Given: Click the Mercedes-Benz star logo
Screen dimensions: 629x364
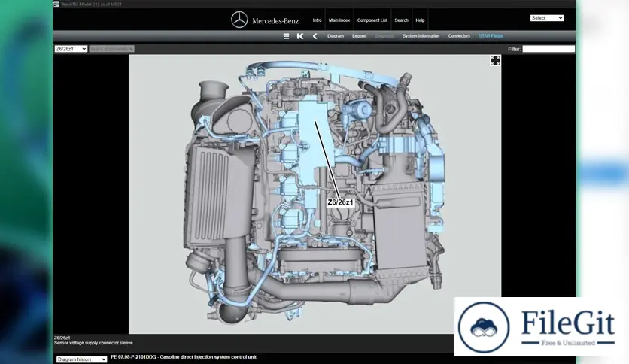Looking at the screenshot, I should coord(239,20).
